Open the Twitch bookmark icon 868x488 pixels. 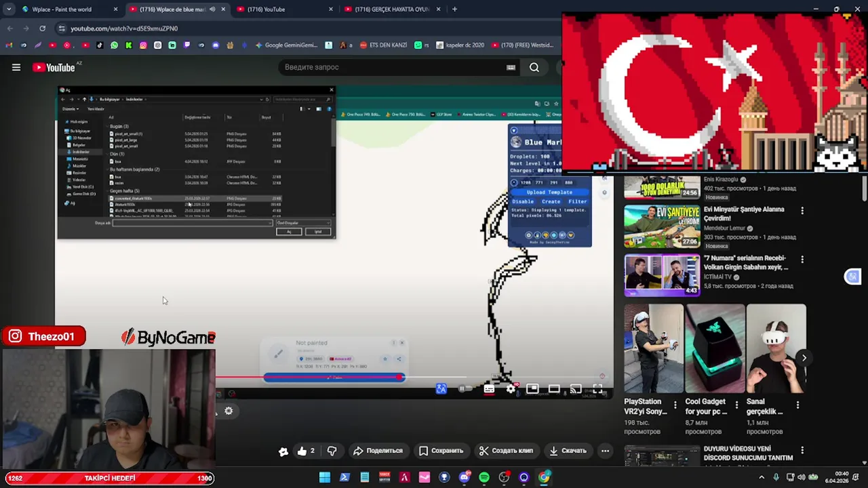click(x=186, y=45)
